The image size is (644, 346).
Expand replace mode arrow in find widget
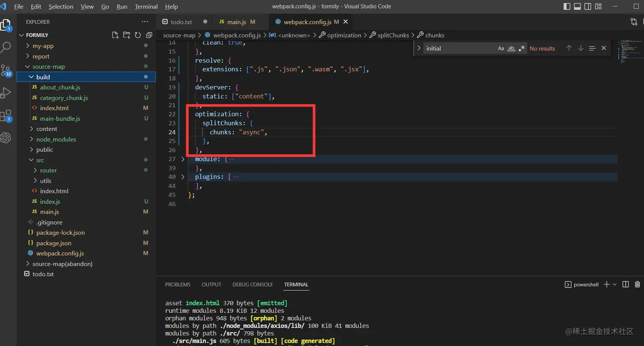click(x=419, y=48)
